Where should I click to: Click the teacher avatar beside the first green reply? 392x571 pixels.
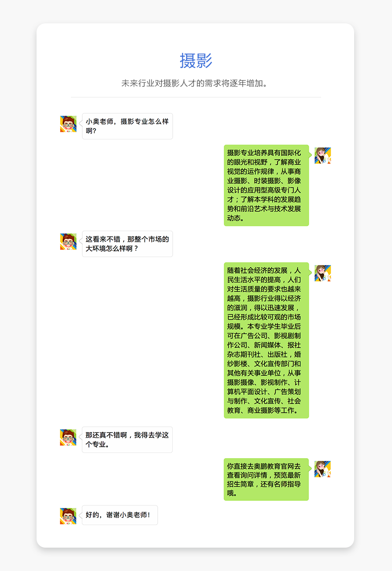(x=323, y=156)
